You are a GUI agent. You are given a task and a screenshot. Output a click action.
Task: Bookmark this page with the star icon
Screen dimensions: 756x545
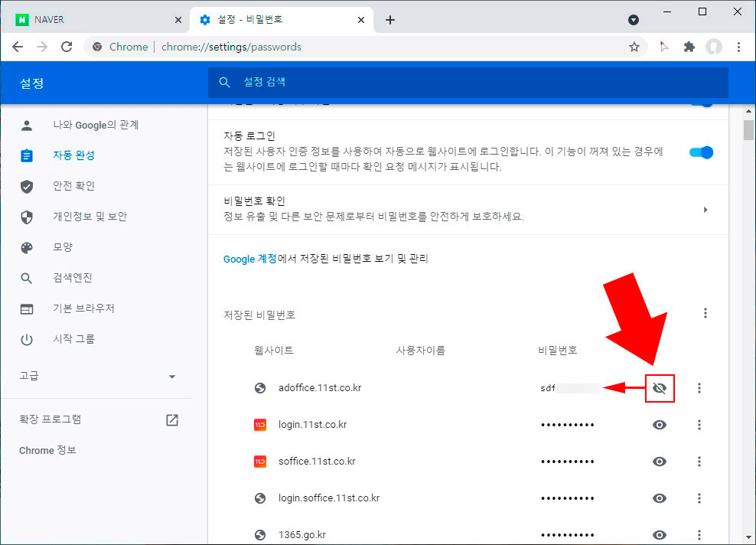[634, 47]
